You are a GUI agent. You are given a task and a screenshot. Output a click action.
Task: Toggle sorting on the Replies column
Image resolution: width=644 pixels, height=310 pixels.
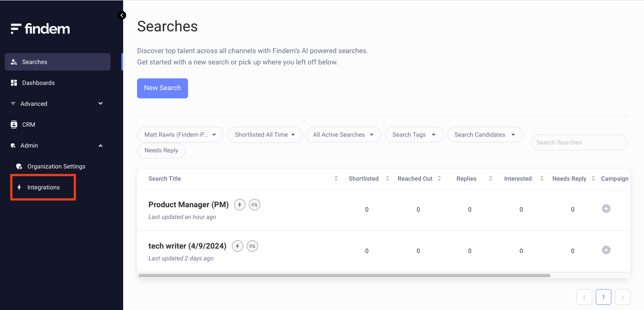point(490,179)
